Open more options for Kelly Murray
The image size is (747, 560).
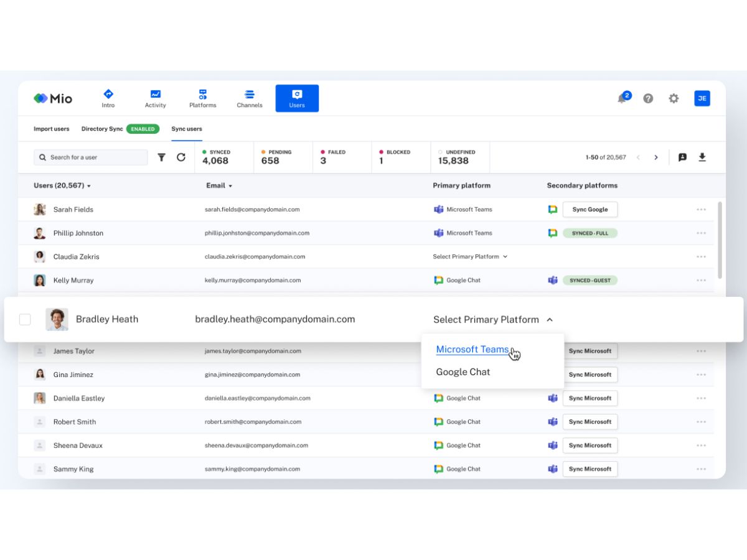coord(702,281)
